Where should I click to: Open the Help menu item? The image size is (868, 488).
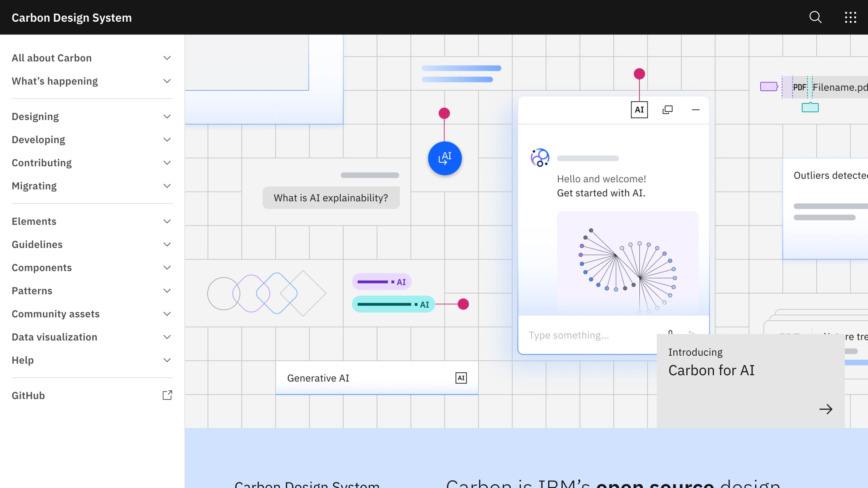[92, 360]
